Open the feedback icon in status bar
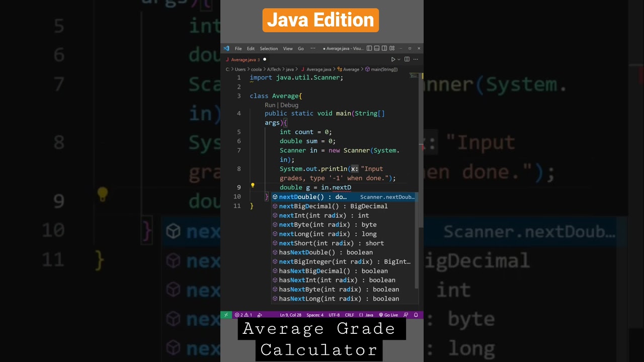Viewport: 644px width, 362px height. [406, 315]
